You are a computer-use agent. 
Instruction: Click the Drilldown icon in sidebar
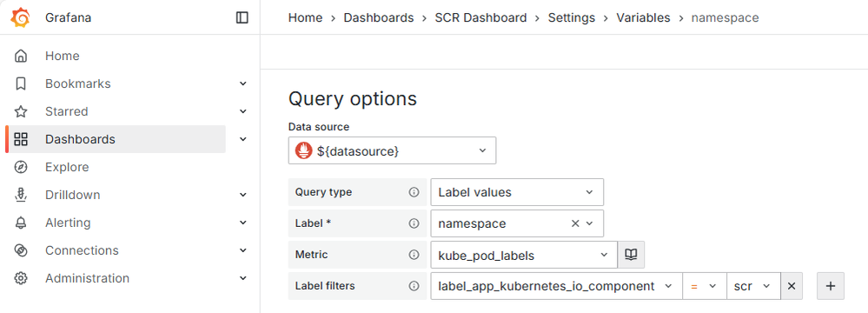(x=21, y=195)
